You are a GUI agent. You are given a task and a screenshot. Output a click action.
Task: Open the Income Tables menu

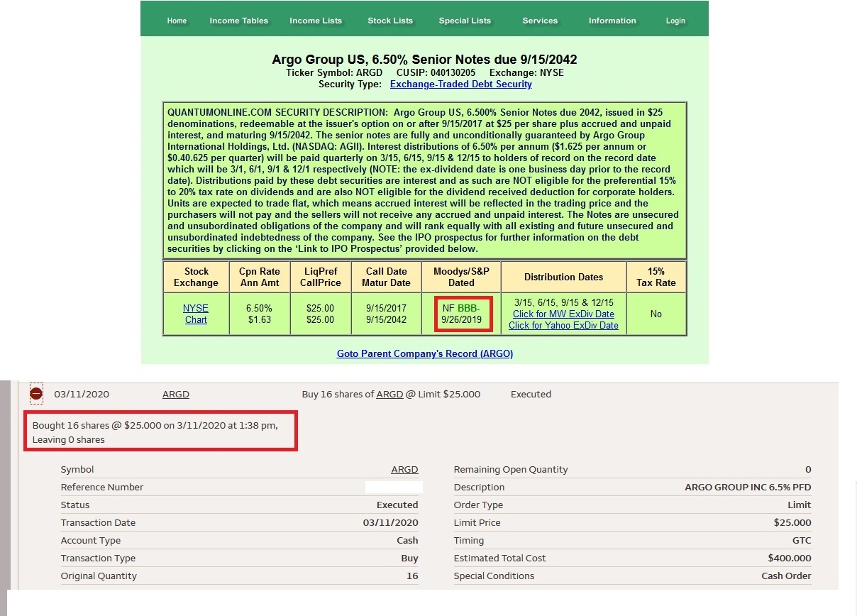(239, 21)
